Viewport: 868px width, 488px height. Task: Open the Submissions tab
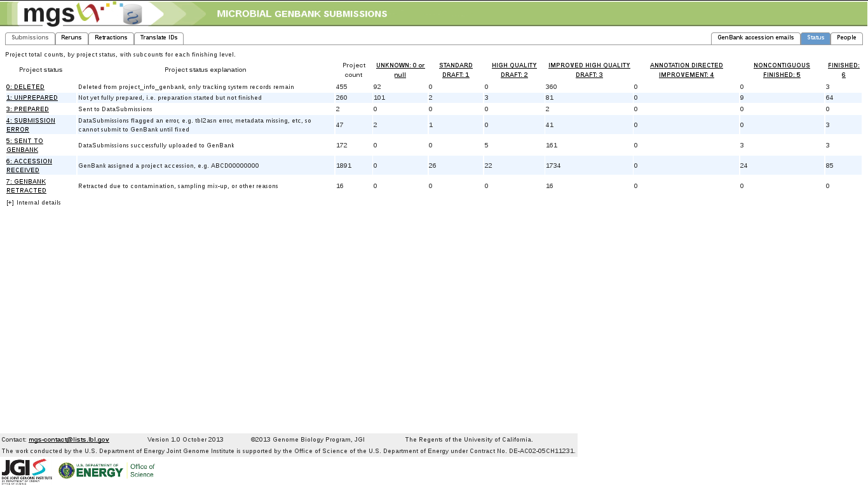(31, 38)
